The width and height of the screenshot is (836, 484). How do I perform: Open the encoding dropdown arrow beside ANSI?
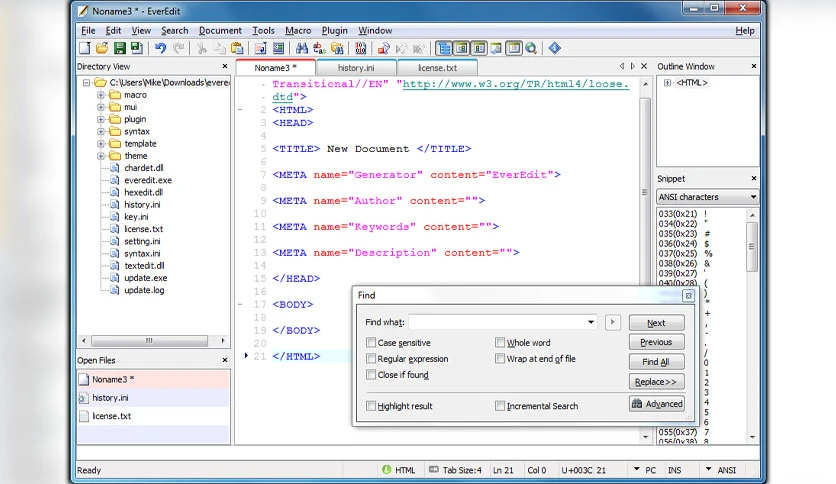click(708, 470)
